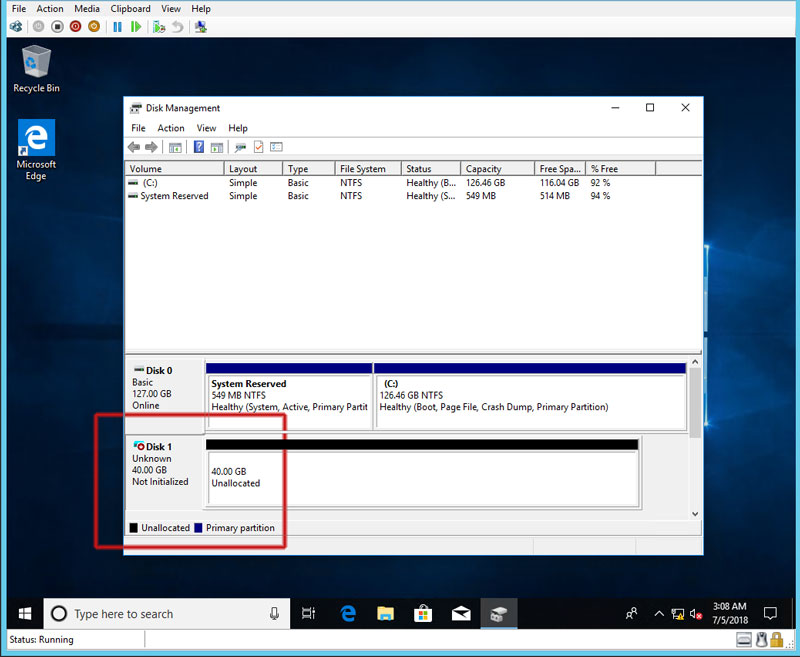Expand hidden system tray icons chevron

point(659,613)
